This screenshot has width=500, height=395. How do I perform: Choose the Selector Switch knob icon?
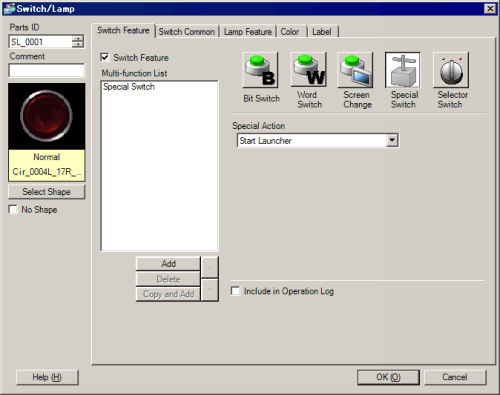pos(451,70)
